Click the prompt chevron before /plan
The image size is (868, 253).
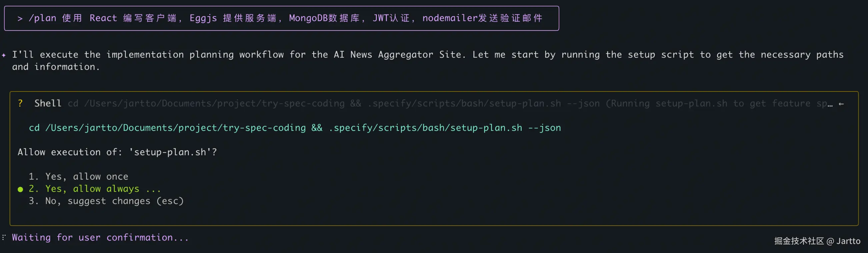click(20, 19)
